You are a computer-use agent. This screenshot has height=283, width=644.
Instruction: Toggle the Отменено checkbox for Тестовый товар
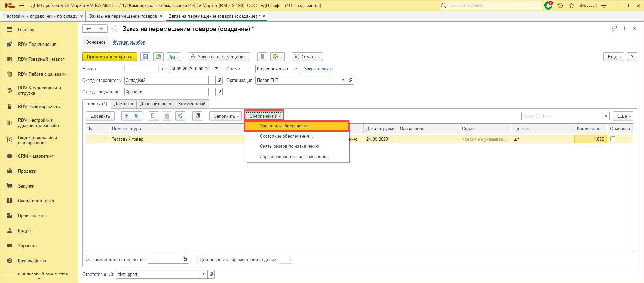point(613,139)
